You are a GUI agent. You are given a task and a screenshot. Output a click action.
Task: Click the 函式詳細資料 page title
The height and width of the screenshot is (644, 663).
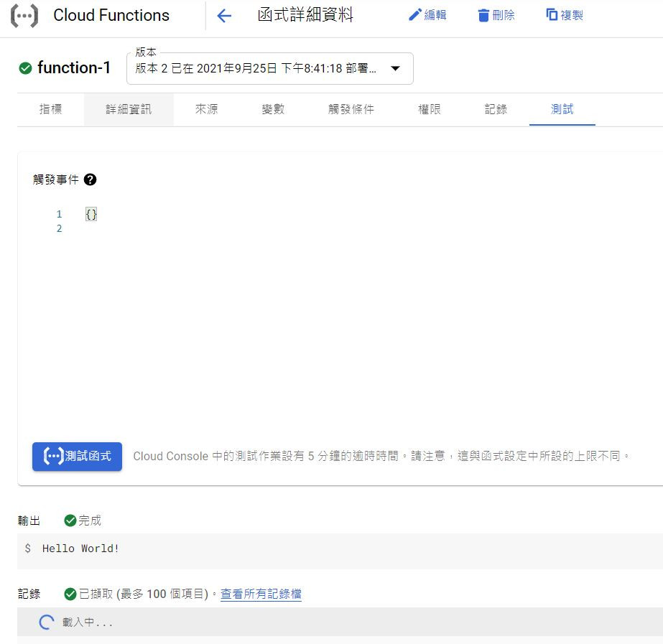(305, 15)
